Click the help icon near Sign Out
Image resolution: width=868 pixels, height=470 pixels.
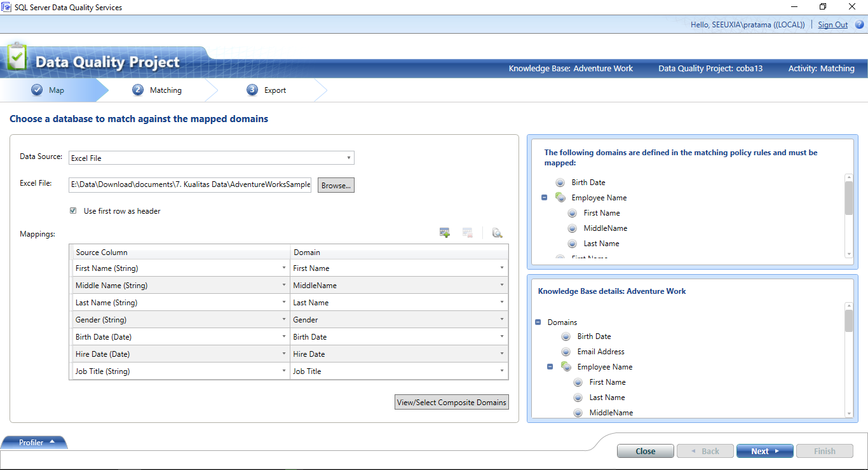(x=860, y=24)
